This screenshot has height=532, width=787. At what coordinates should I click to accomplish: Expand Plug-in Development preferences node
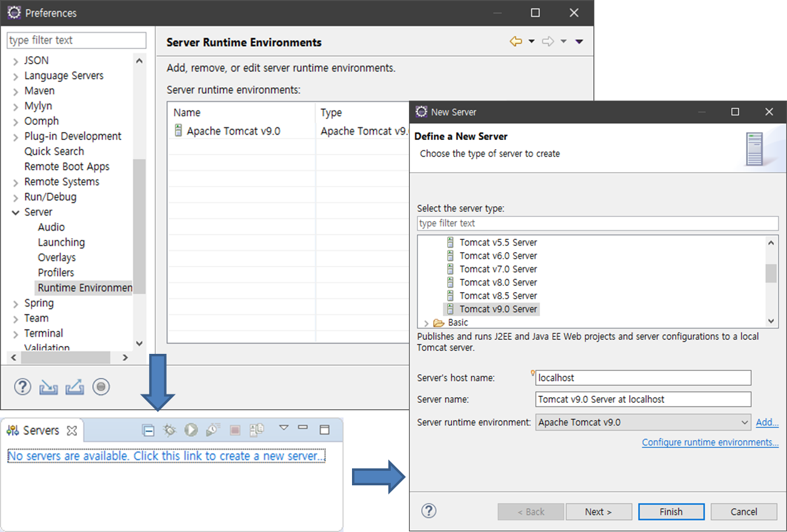[16, 137]
